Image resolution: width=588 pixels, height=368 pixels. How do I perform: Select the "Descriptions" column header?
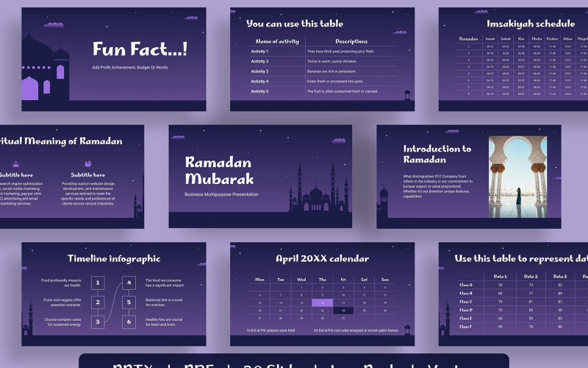click(x=351, y=41)
